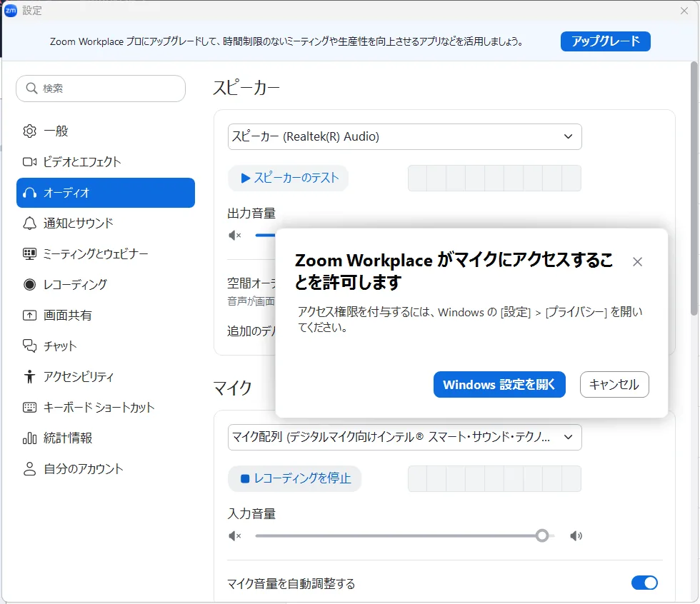
Task: Open the 一般 settings page
Action: (x=106, y=131)
